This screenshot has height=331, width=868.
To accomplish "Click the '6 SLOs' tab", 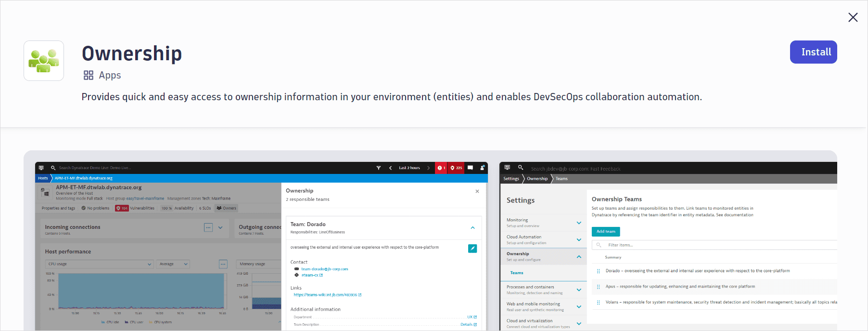I will pyautogui.click(x=205, y=208).
